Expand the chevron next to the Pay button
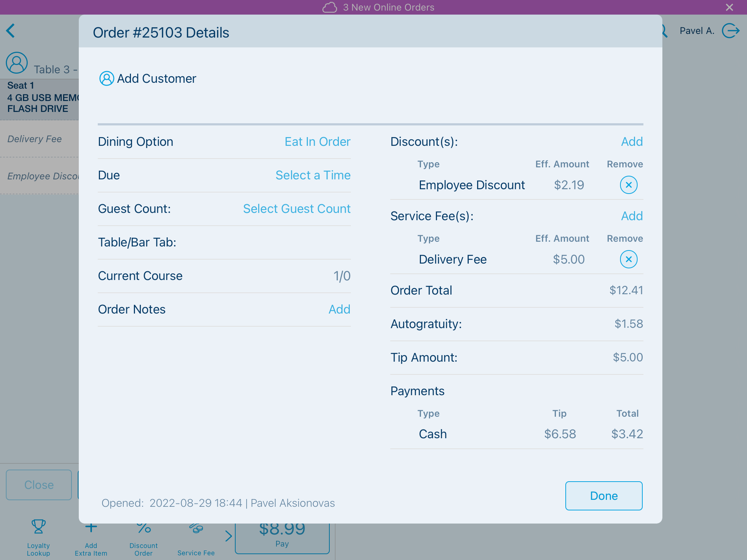747x560 pixels. click(228, 536)
